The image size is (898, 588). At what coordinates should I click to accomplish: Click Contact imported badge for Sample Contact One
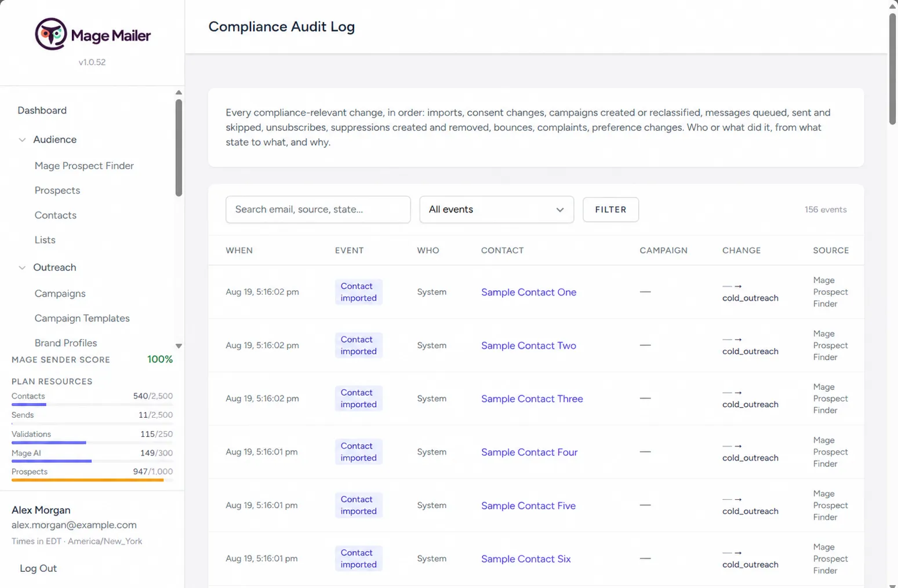pos(358,292)
